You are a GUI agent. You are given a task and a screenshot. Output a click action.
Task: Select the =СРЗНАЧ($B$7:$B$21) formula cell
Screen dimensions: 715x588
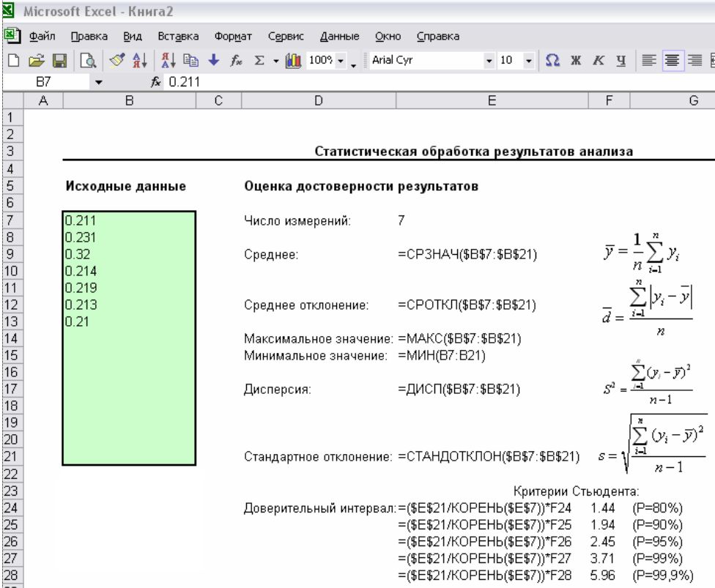(x=492, y=254)
